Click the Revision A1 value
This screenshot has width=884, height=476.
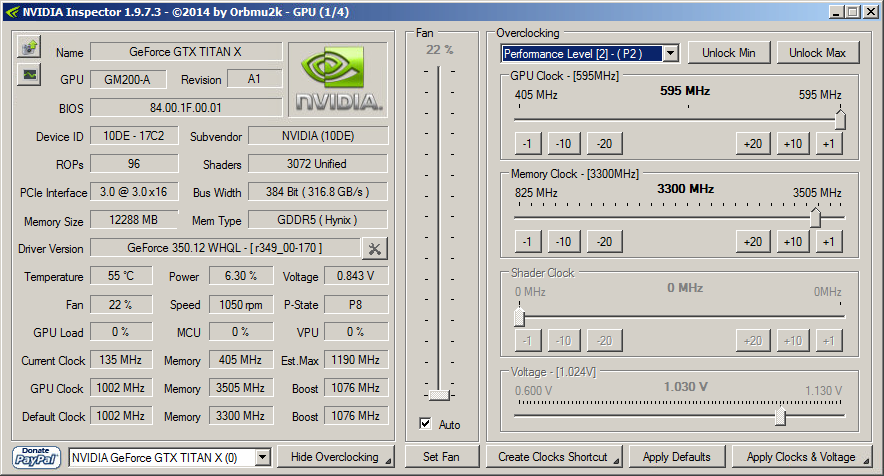(254, 79)
